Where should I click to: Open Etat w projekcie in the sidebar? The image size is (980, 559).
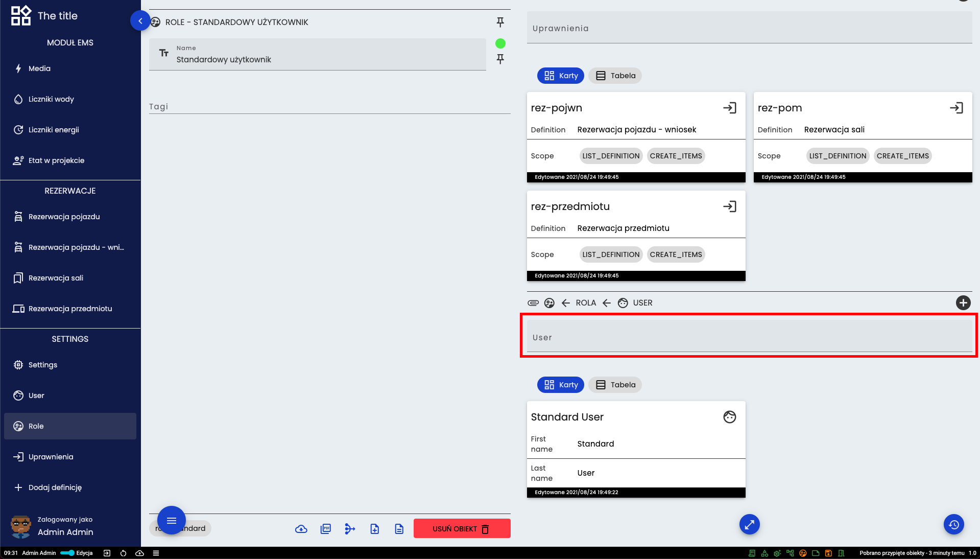pyautogui.click(x=70, y=160)
